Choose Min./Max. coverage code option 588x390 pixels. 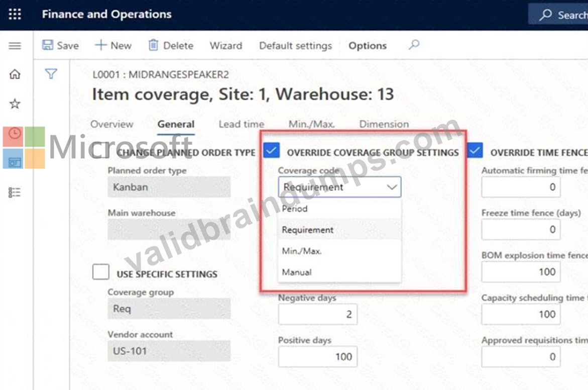pos(339,251)
